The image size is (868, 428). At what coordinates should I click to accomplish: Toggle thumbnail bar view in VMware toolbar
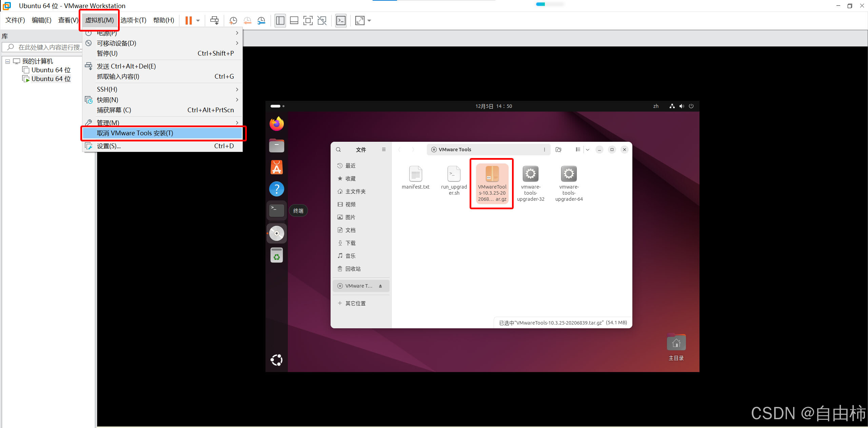294,20
